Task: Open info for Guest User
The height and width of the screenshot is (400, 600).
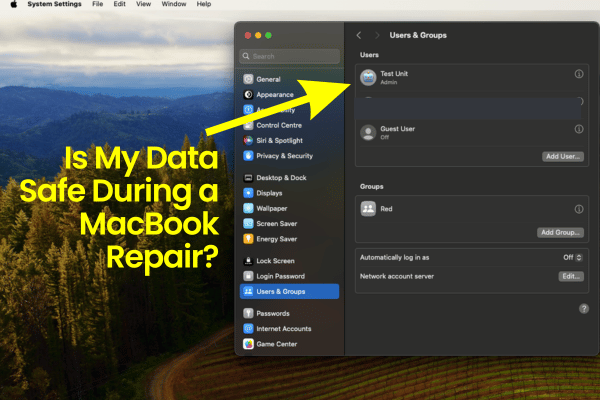Action: 579,129
